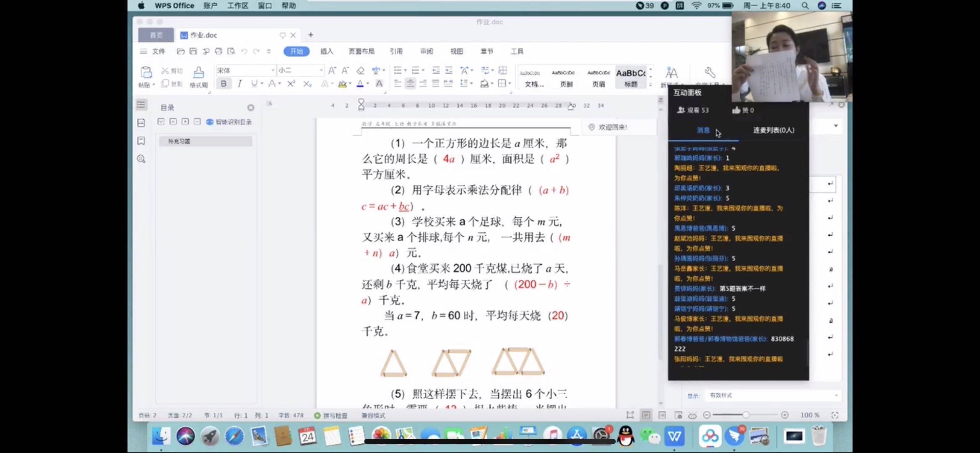Expand the paste (粘贴) options arrow

click(x=153, y=85)
